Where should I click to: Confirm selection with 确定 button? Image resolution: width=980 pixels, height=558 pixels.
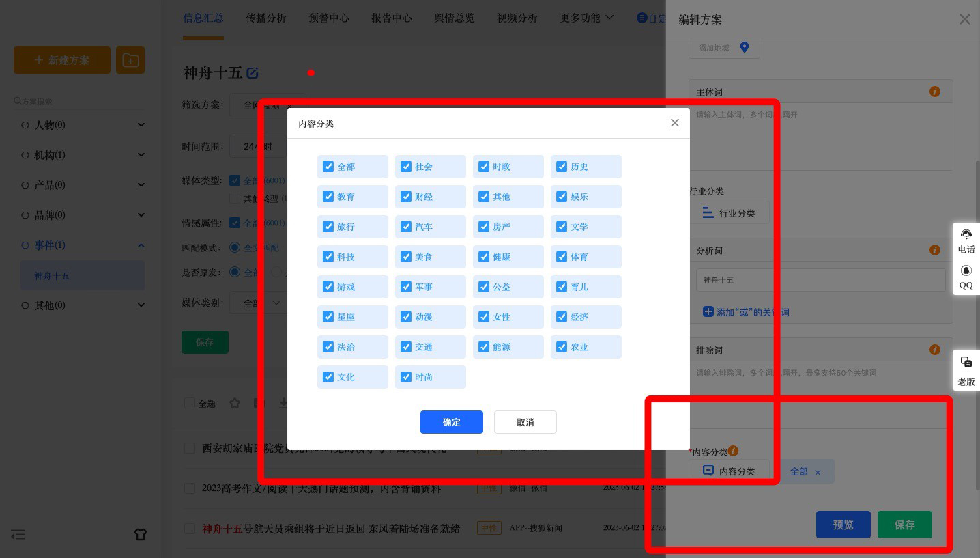(x=452, y=422)
